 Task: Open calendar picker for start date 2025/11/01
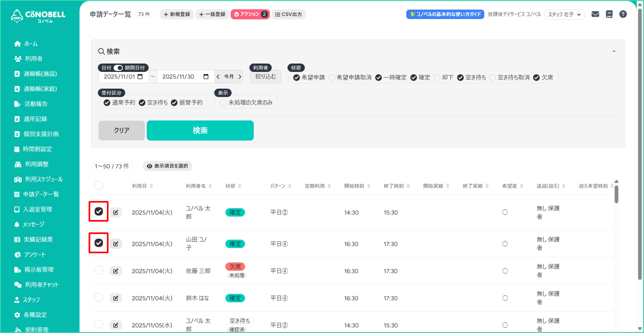140,77
